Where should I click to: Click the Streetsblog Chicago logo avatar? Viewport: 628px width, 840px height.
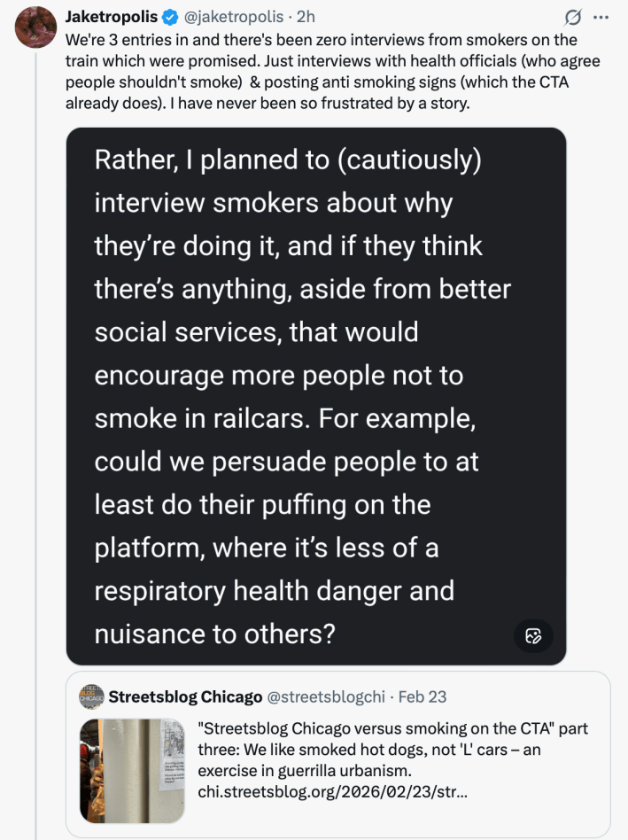[91, 696]
